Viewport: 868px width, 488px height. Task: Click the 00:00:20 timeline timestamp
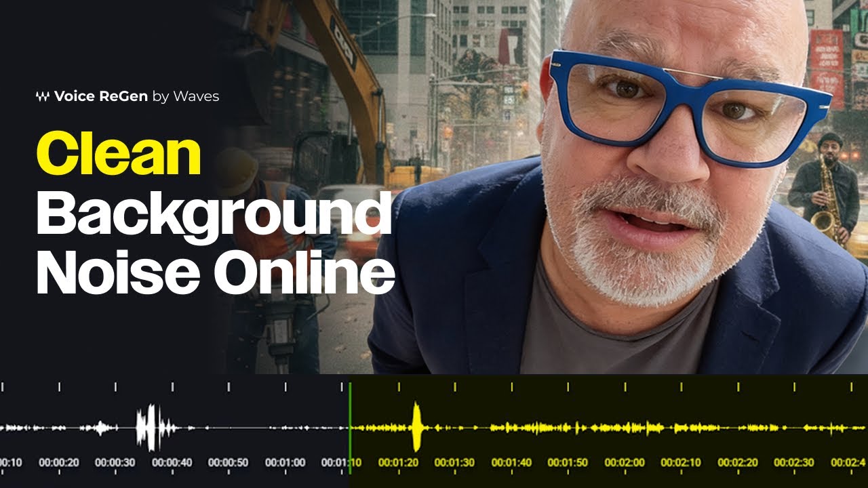[59, 463]
